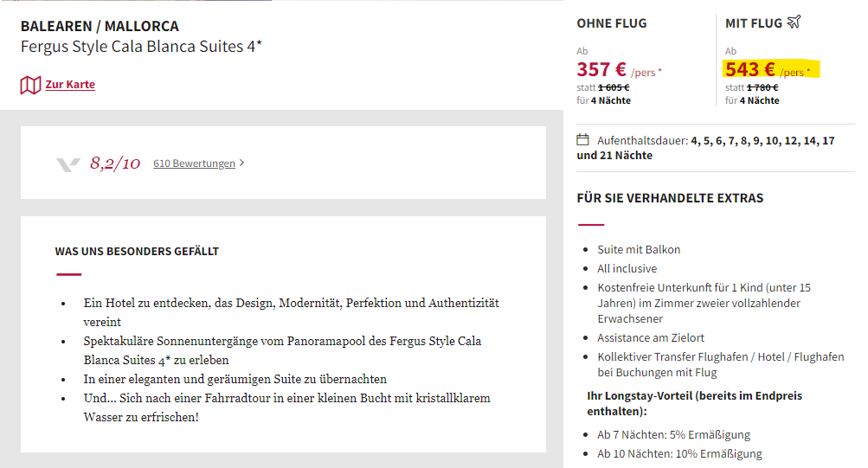Click the Ab 10 Nächten 10% Ermäßigung item
Image resolution: width=868 pixels, height=468 pixels.
pos(680,453)
